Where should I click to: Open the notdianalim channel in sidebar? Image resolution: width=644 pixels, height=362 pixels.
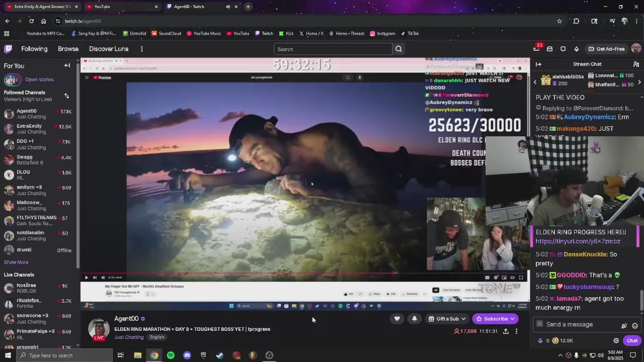(x=38, y=235)
